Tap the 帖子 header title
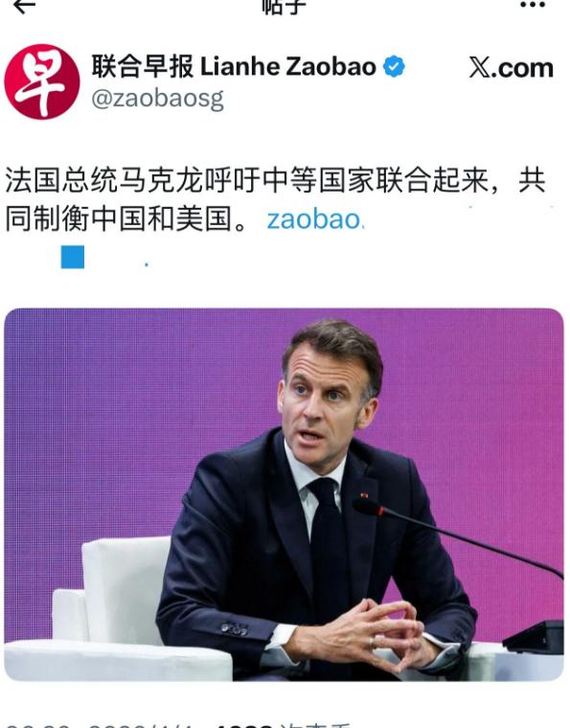Image resolution: width=570 pixels, height=728 pixels. (285, 6)
